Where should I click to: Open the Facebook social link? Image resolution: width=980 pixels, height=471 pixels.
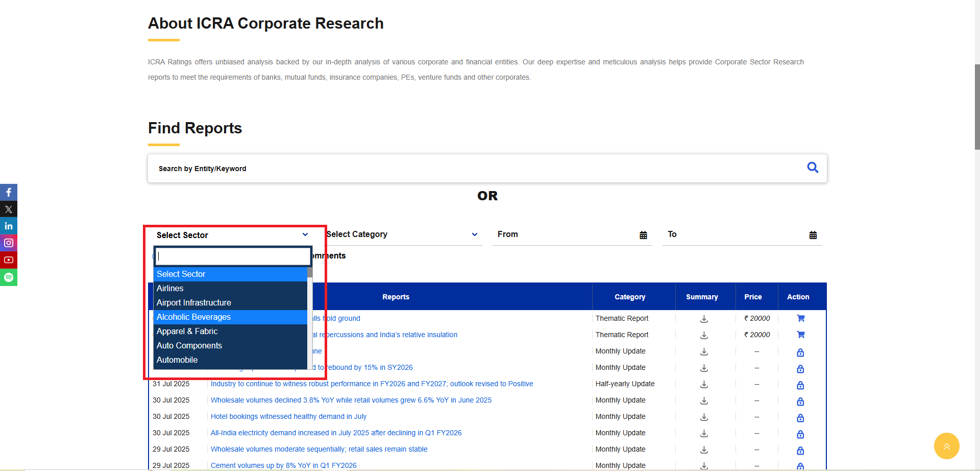9,193
